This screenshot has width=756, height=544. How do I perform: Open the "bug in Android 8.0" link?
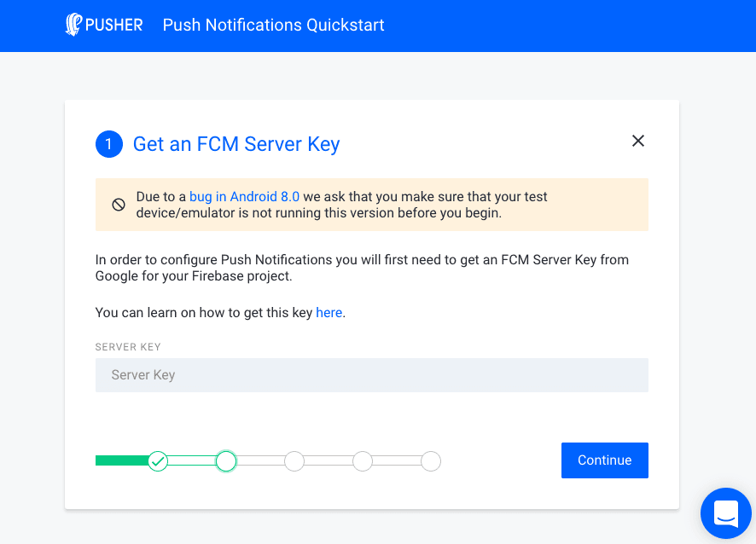point(245,196)
